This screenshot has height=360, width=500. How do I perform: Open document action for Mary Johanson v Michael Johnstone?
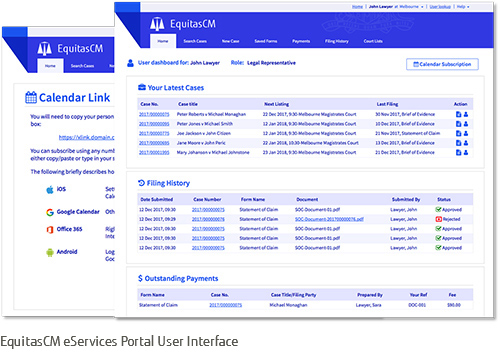[459, 152]
